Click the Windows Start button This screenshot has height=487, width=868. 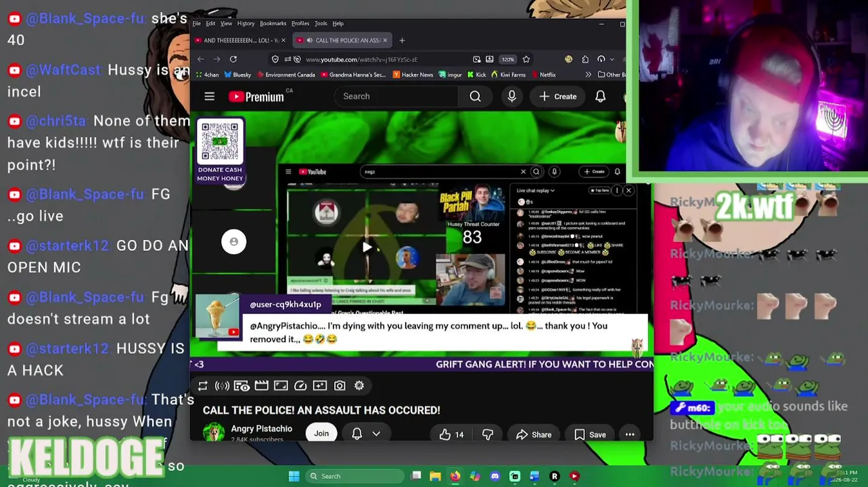pyautogui.click(x=294, y=476)
